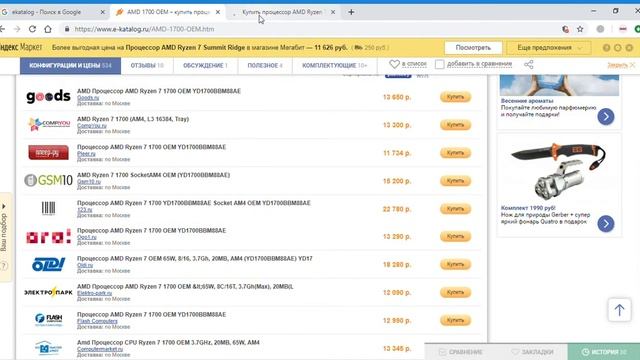Click the blue OLDI logo
640x360 pixels.
click(49, 264)
